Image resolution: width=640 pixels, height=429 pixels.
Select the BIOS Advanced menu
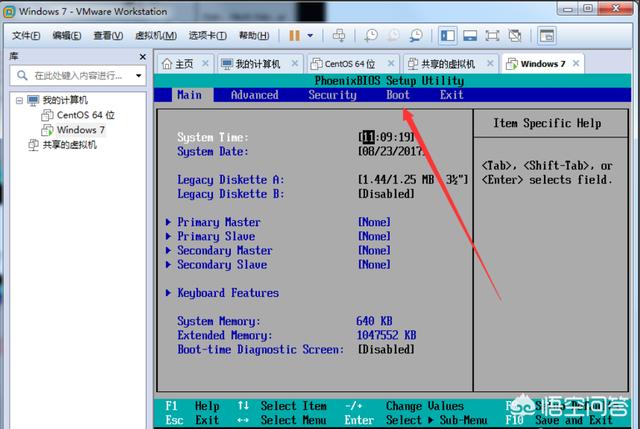(255, 95)
